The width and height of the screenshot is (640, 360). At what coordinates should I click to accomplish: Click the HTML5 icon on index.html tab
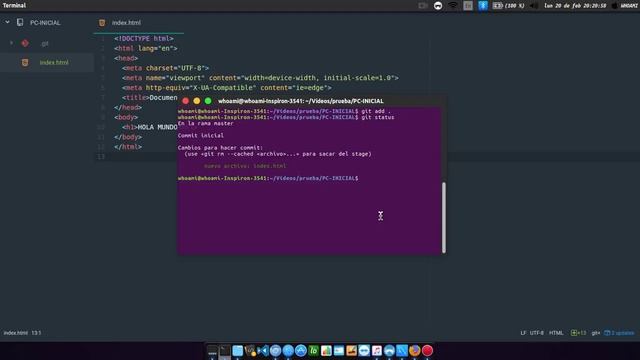coord(102,23)
